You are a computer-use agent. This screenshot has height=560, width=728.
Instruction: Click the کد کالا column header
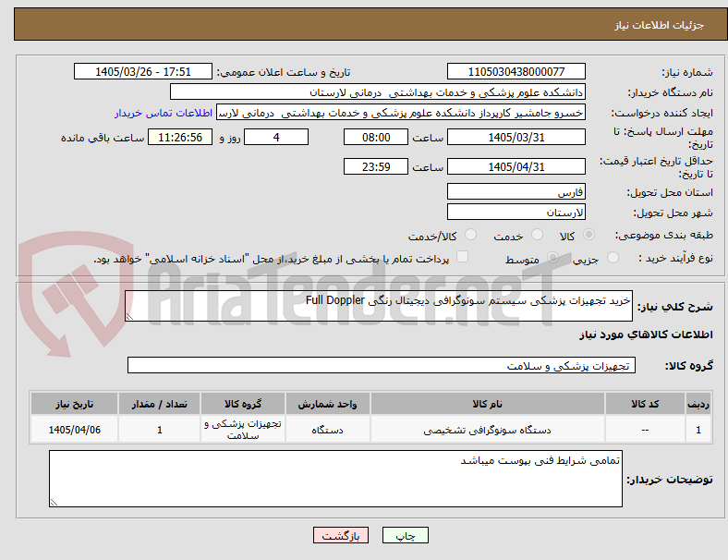click(x=645, y=404)
